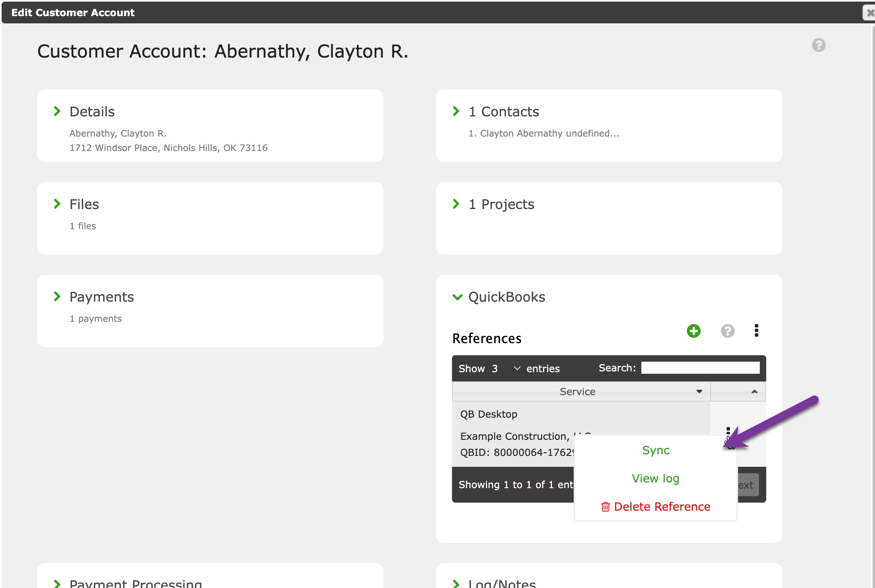Click the References help question mark icon

727,331
